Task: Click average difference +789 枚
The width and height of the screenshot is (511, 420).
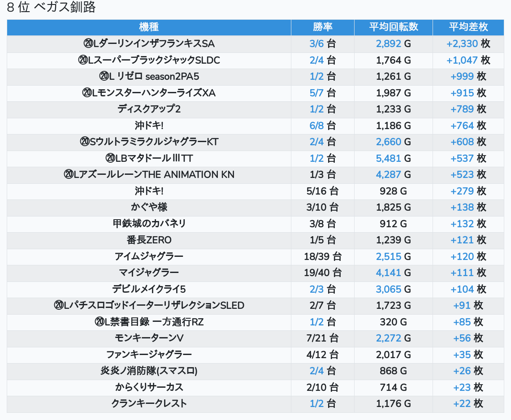Action: click(x=468, y=109)
